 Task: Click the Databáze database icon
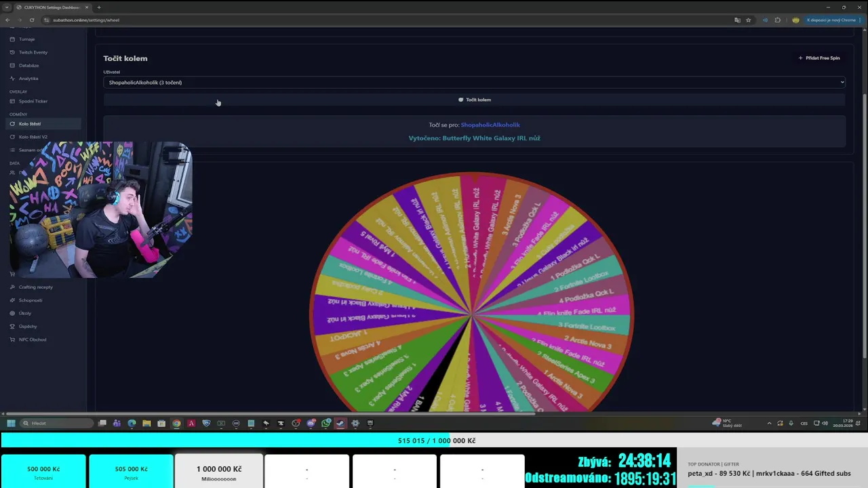12,66
